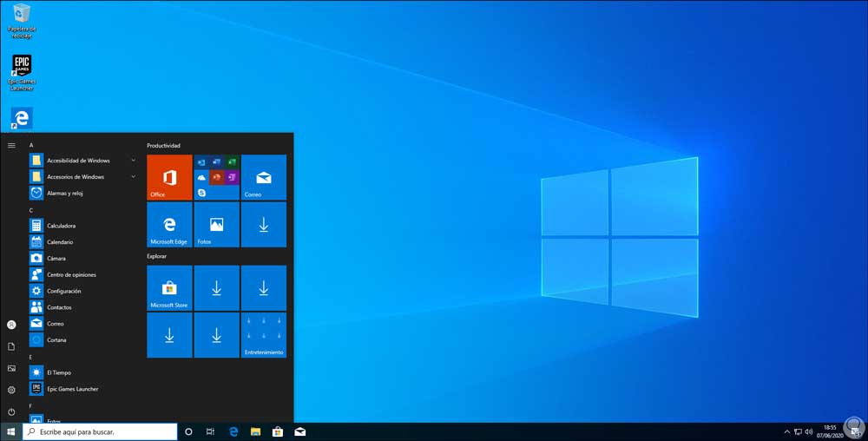Launch Epic Games Launcher from app list
The width and height of the screenshot is (868, 441).
tap(83, 389)
